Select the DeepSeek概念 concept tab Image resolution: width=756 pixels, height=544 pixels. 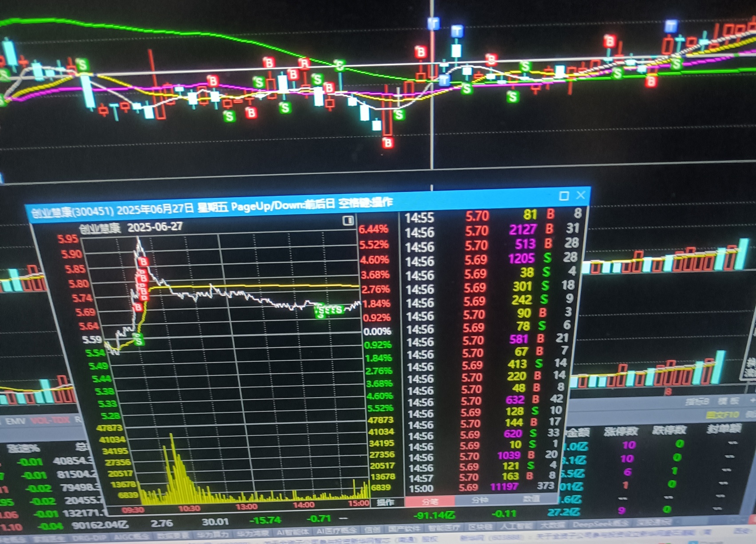coord(600,524)
